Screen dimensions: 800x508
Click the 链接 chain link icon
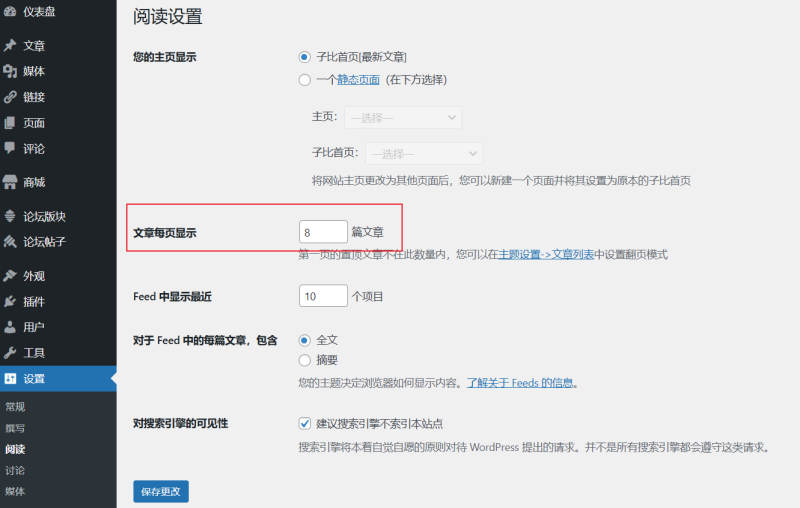tap(10, 97)
